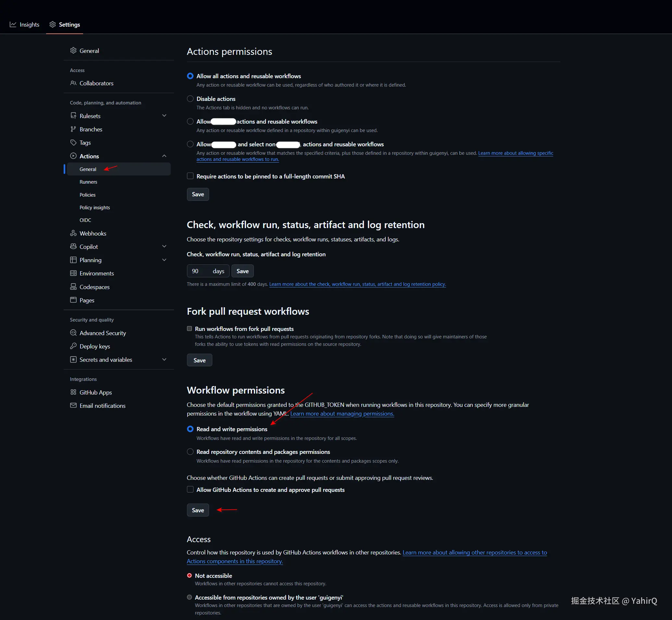Click the 90 days retention input field
The width and height of the screenshot is (672, 620).
[208, 271]
